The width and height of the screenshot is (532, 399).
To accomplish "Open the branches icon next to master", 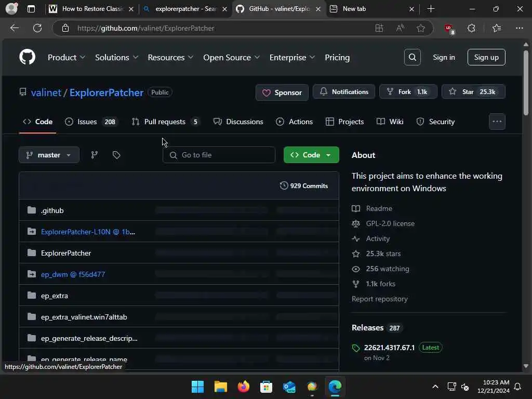I will click(95, 155).
